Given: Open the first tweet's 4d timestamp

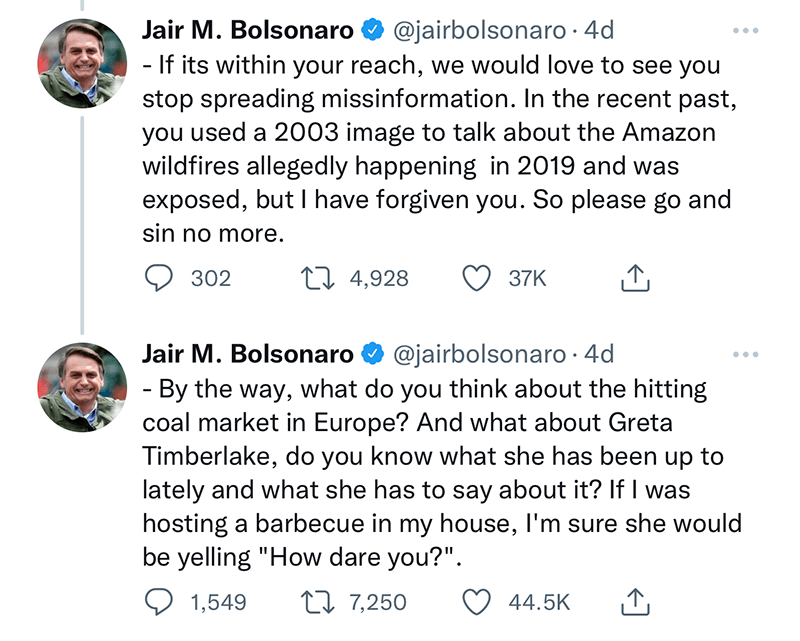Looking at the screenshot, I should click(599, 31).
